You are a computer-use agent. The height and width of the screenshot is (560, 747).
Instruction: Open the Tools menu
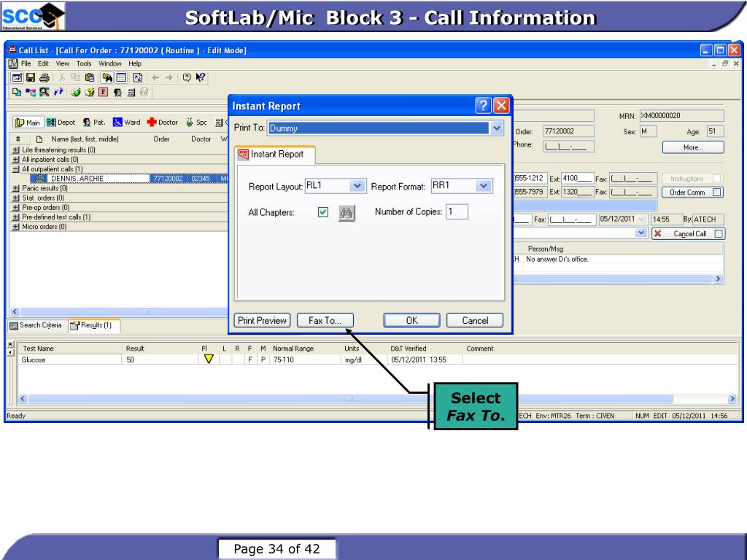pyautogui.click(x=84, y=63)
